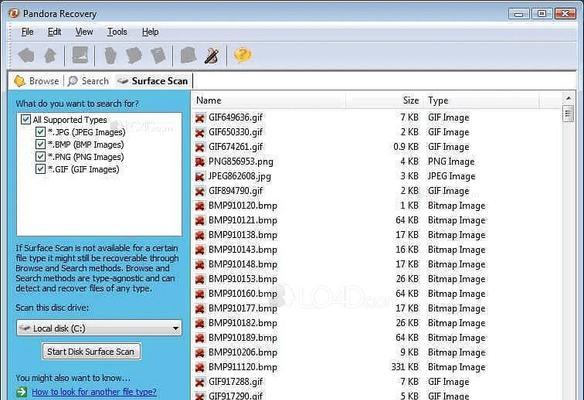The image size is (584, 400).
Task: Click the 331 KB size cell
Action: [x=405, y=367]
